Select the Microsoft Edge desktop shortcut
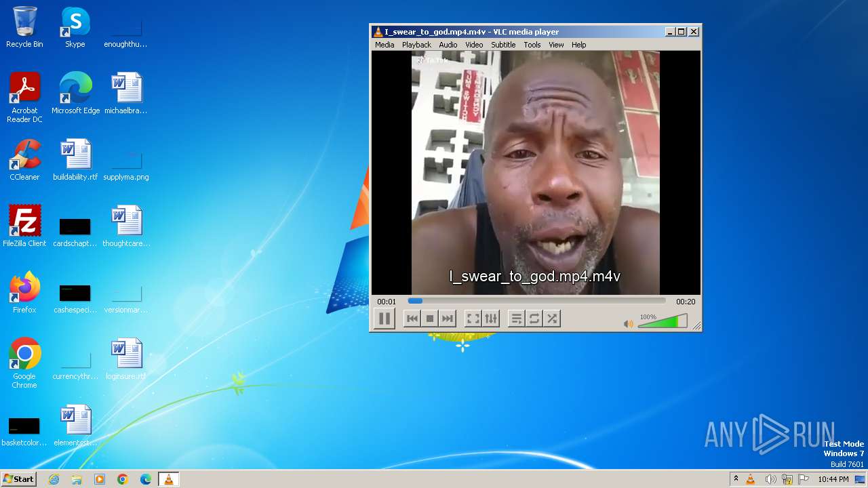This screenshot has height=488, width=868. [x=75, y=94]
